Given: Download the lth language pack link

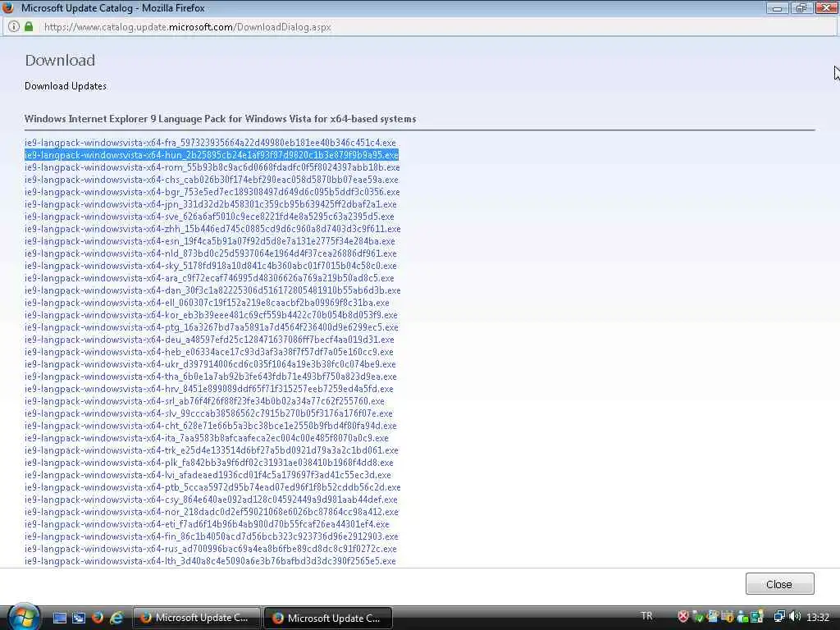Looking at the screenshot, I should (x=210, y=561).
